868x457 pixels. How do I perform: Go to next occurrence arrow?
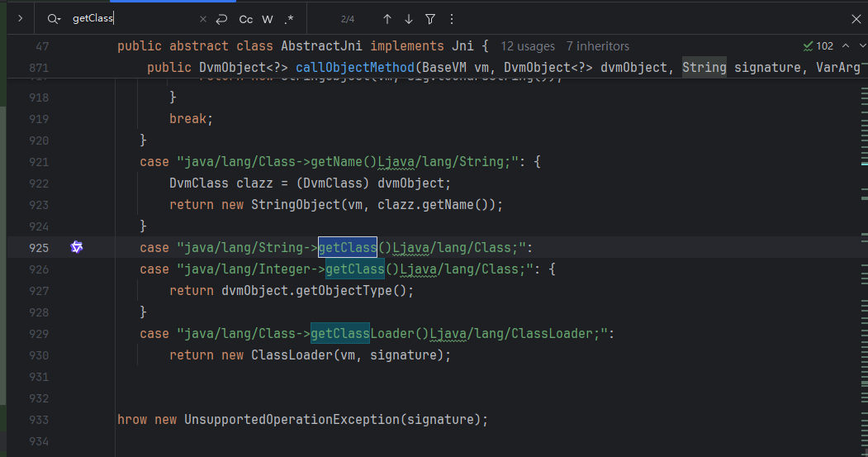point(409,19)
